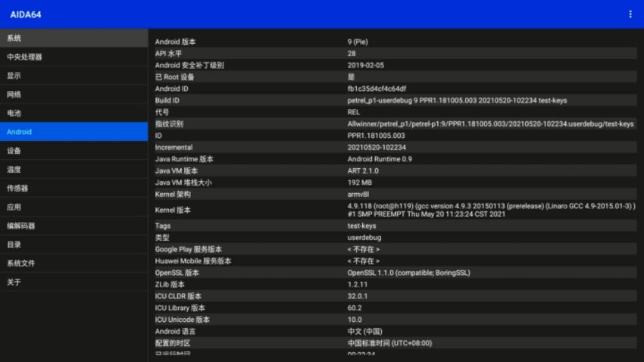Select ICU Library 版本 value 60.2
This screenshot has width=644, height=362.
(x=355, y=307)
